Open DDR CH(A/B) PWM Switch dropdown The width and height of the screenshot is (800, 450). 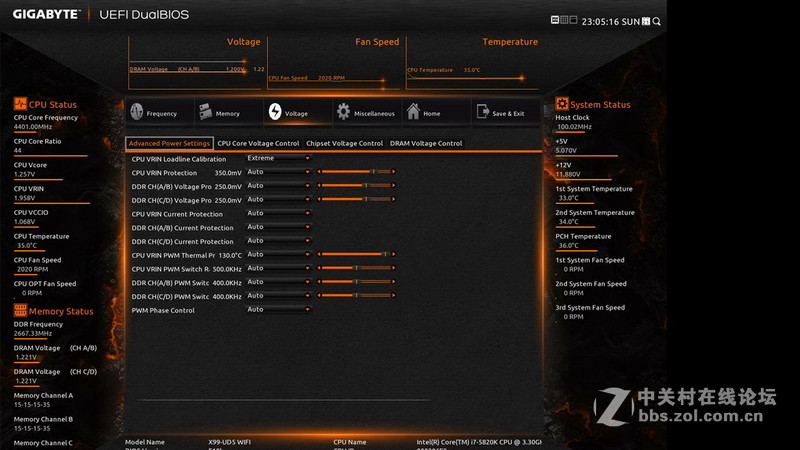pyautogui.click(x=279, y=282)
